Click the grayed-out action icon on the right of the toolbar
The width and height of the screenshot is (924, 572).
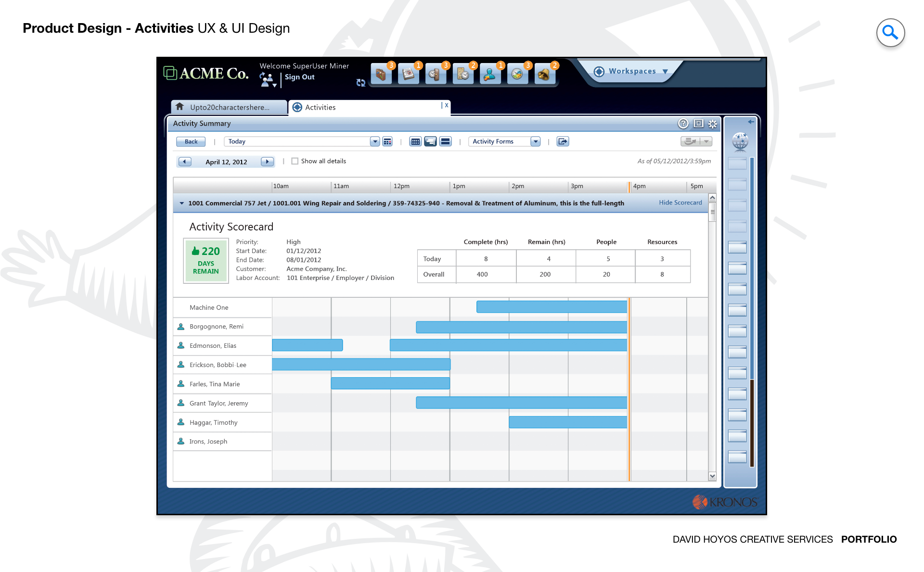(691, 141)
